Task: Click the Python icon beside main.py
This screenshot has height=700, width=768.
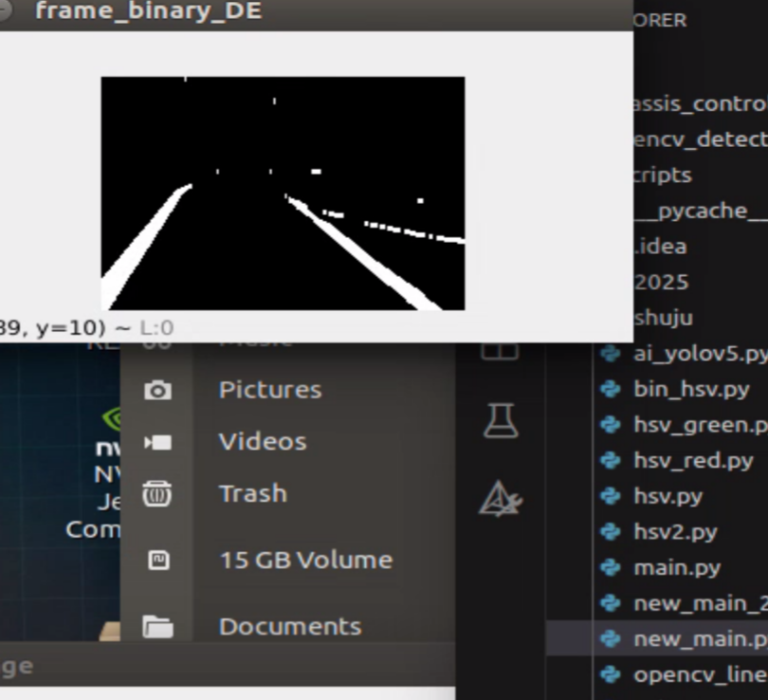Action: [x=611, y=567]
